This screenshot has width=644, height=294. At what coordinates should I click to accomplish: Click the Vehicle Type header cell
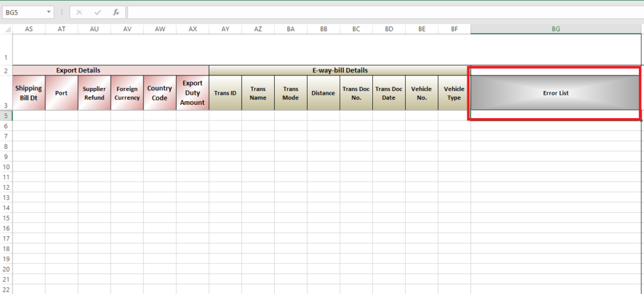click(454, 93)
